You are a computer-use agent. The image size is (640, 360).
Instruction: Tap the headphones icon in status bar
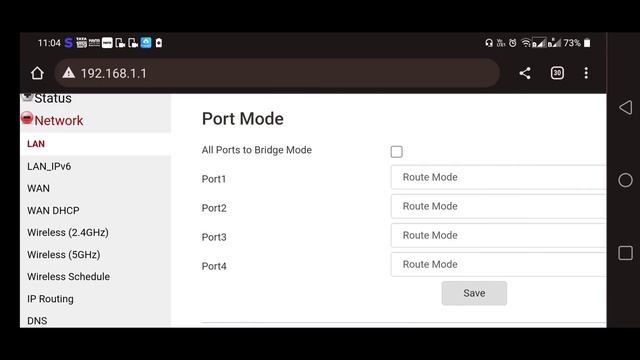coord(489,43)
